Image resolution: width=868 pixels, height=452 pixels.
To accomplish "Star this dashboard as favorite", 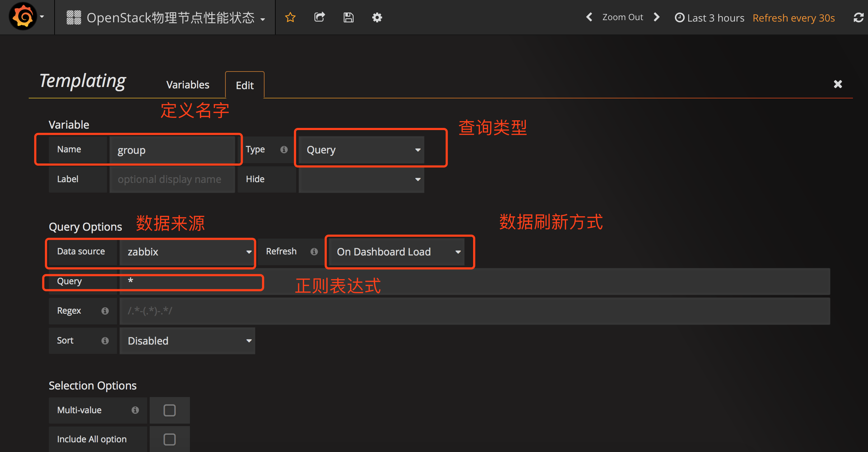I will coord(290,17).
